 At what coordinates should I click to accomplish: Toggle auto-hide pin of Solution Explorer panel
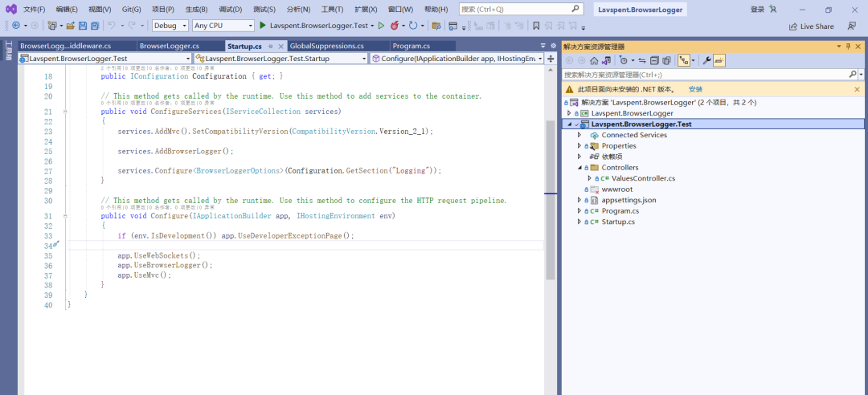[x=848, y=47]
